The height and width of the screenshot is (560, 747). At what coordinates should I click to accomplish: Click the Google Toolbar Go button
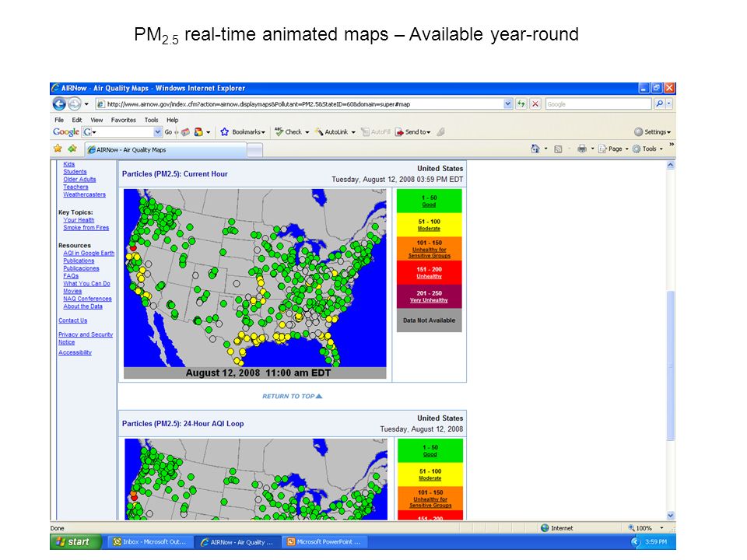tap(168, 132)
